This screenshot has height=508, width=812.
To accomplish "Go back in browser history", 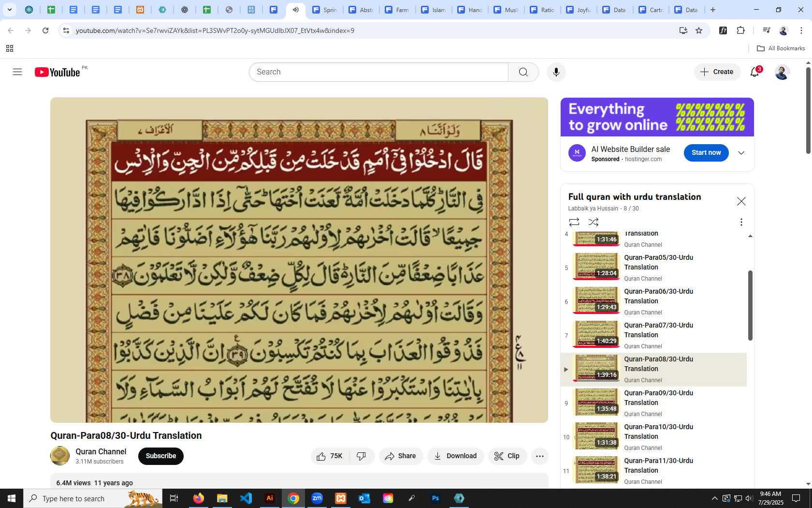I will [x=11, y=30].
